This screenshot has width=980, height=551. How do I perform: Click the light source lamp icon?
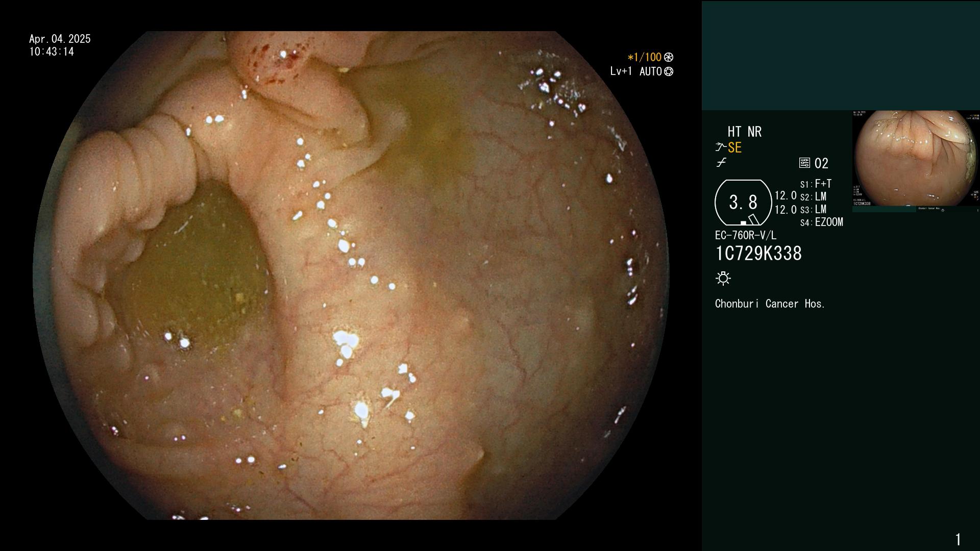[723, 278]
